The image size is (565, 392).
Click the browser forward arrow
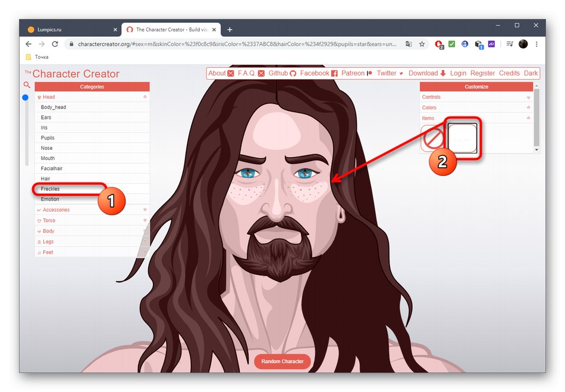coord(42,44)
